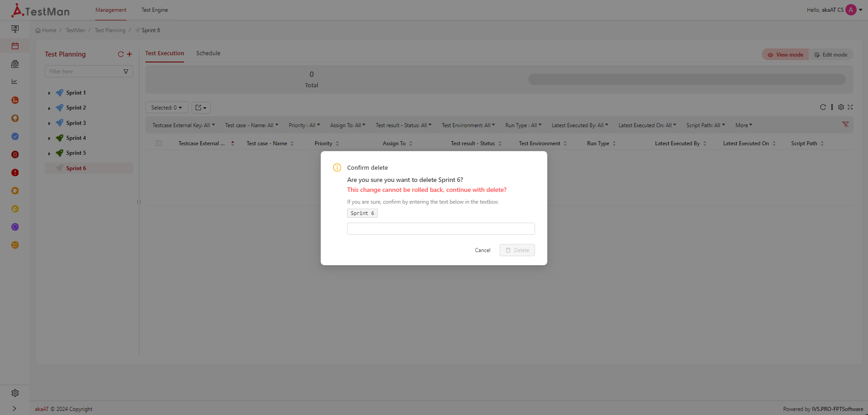Open the Management top menu
The height and width of the screenshot is (415, 868).
pyautogui.click(x=111, y=10)
